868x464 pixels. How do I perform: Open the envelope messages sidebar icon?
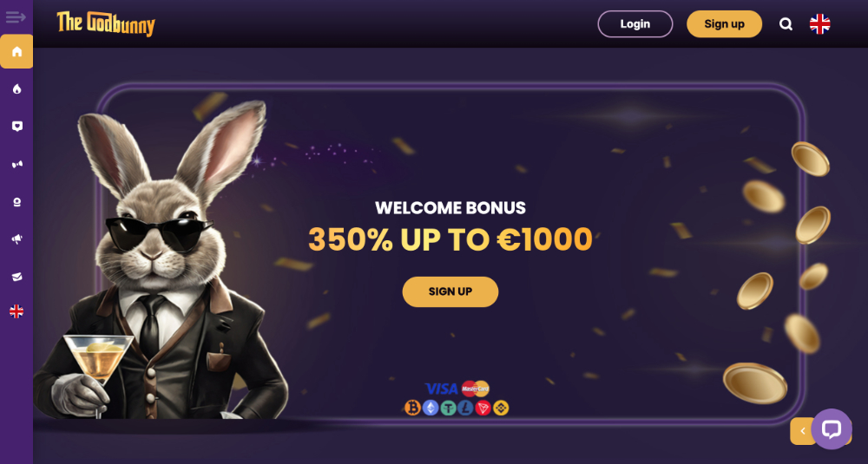pyautogui.click(x=16, y=277)
